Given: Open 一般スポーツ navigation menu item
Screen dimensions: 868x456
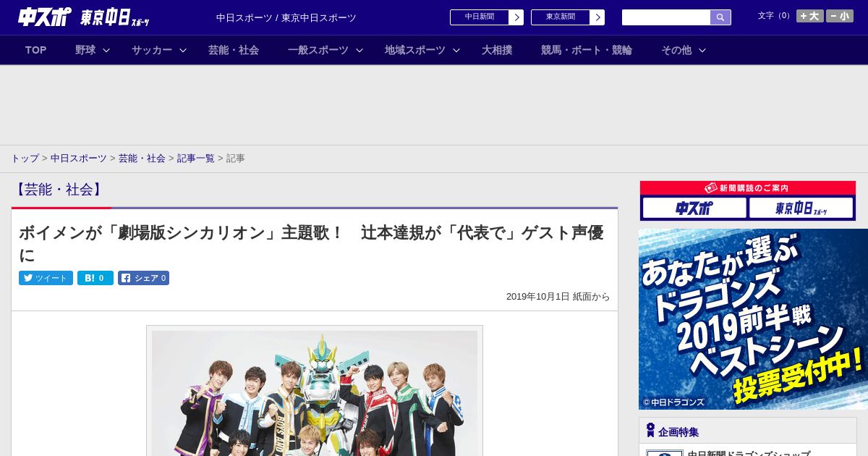Looking at the screenshot, I should click(318, 50).
